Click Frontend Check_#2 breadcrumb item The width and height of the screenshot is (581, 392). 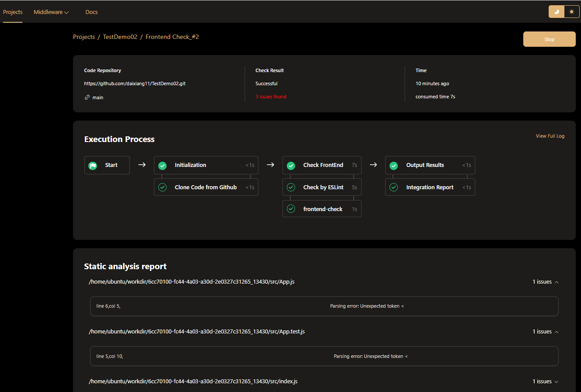[172, 37]
